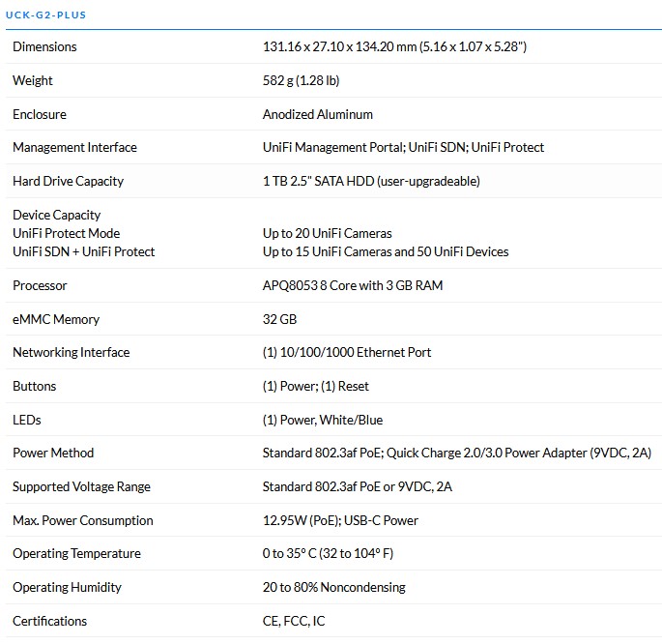Select the eMMC Memory label
Image resolution: width=662 pixels, height=644 pixels.
click(56, 320)
